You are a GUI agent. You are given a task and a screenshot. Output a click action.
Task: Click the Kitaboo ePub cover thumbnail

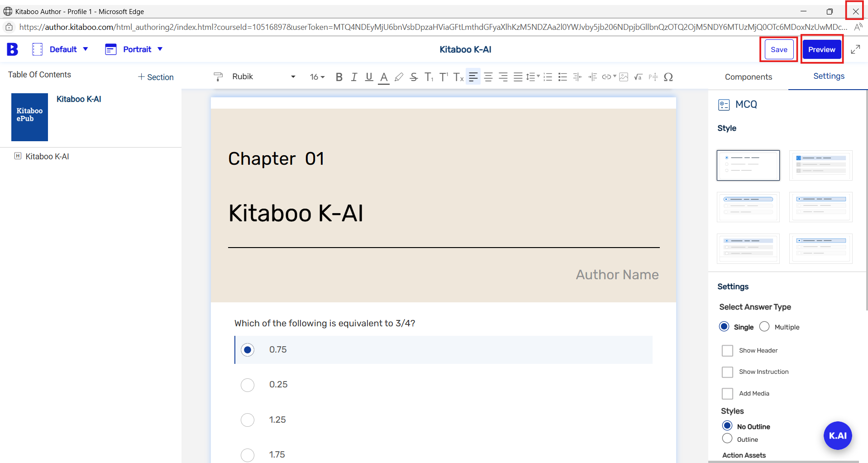[x=29, y=117]
